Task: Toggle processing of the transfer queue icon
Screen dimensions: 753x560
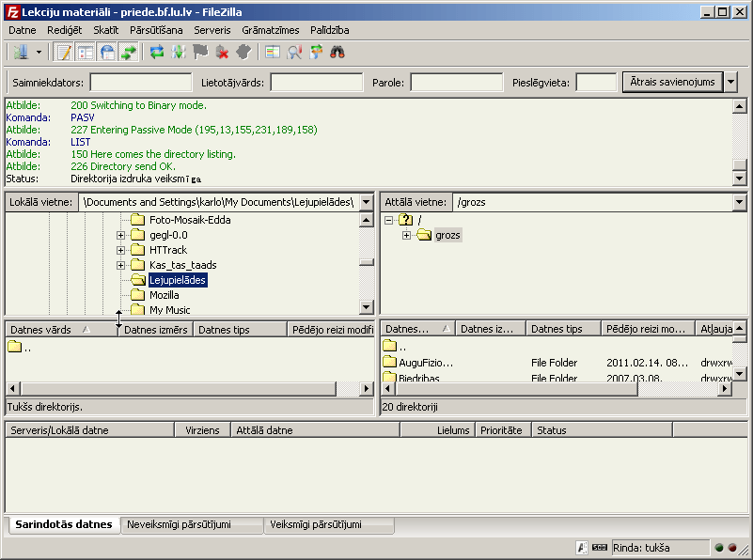Action: coord(179,52)
